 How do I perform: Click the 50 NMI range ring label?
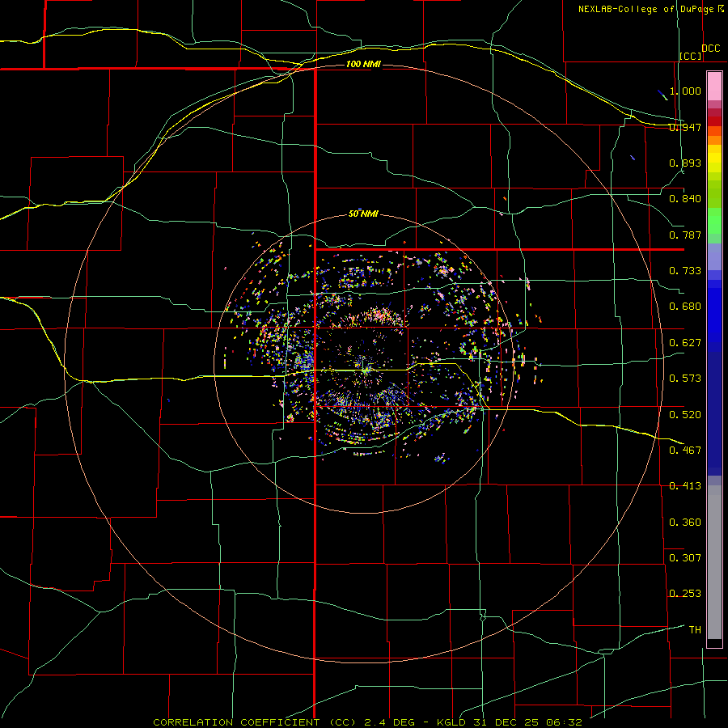coord(363,214)
